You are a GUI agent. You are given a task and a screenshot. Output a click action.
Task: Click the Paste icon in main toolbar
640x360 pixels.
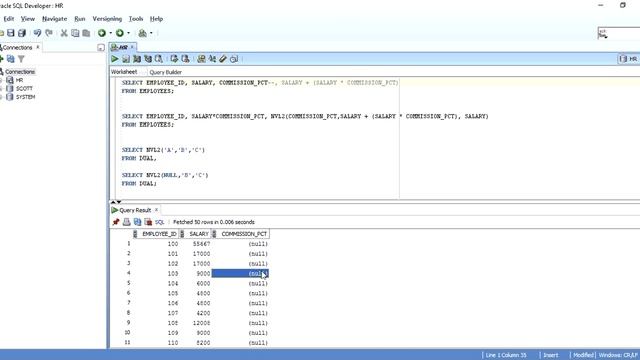coord(86,33)
